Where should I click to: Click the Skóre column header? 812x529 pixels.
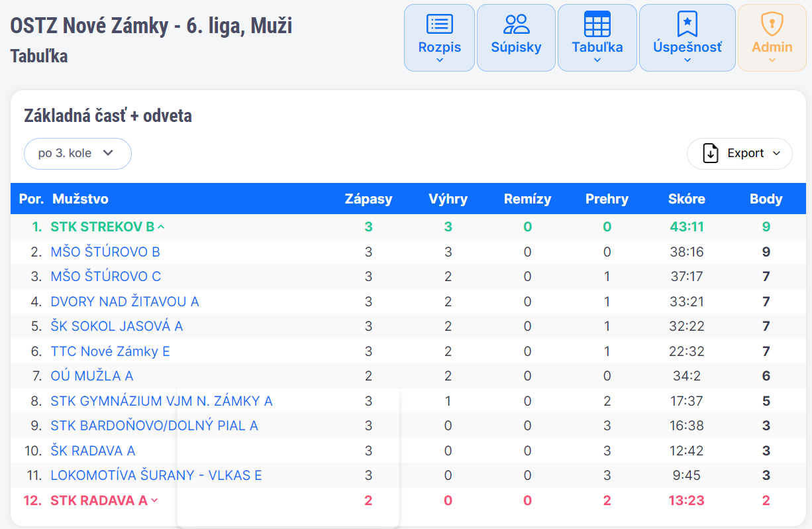pyautogui.click(x=687, y=199)
